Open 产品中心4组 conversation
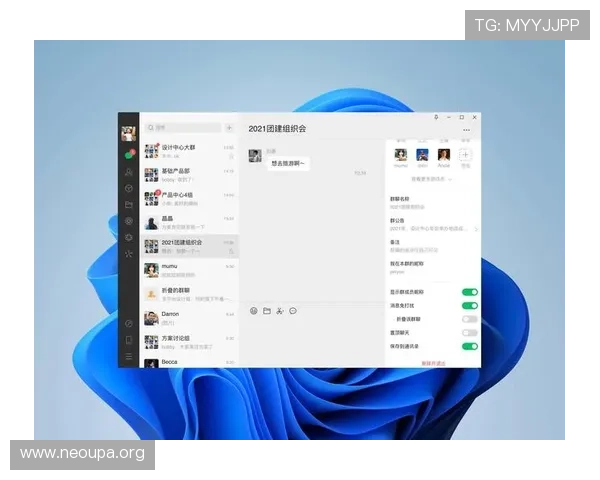 189,199
